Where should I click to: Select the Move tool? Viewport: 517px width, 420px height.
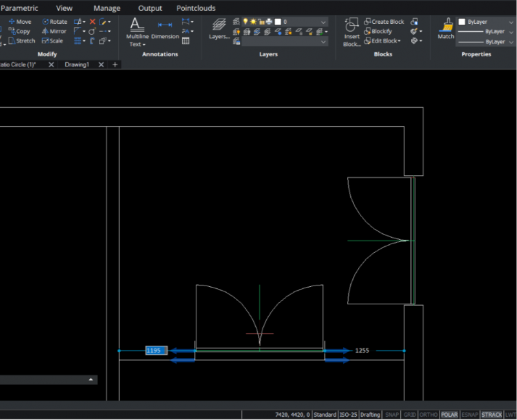click(19, 21)
